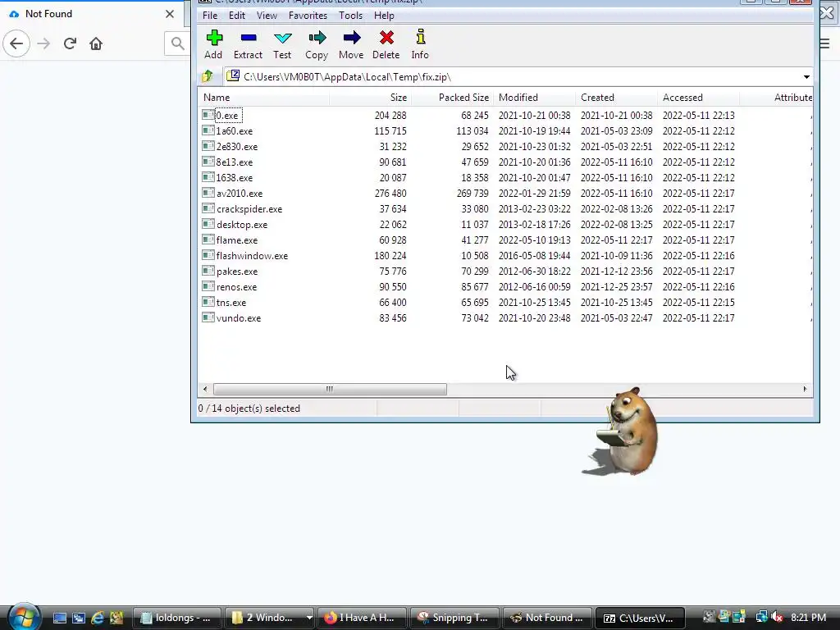Select the Not Found browser tab
The height and width of the screenshot is (630, 840).
pyautogui.click(x=92, y=14)
